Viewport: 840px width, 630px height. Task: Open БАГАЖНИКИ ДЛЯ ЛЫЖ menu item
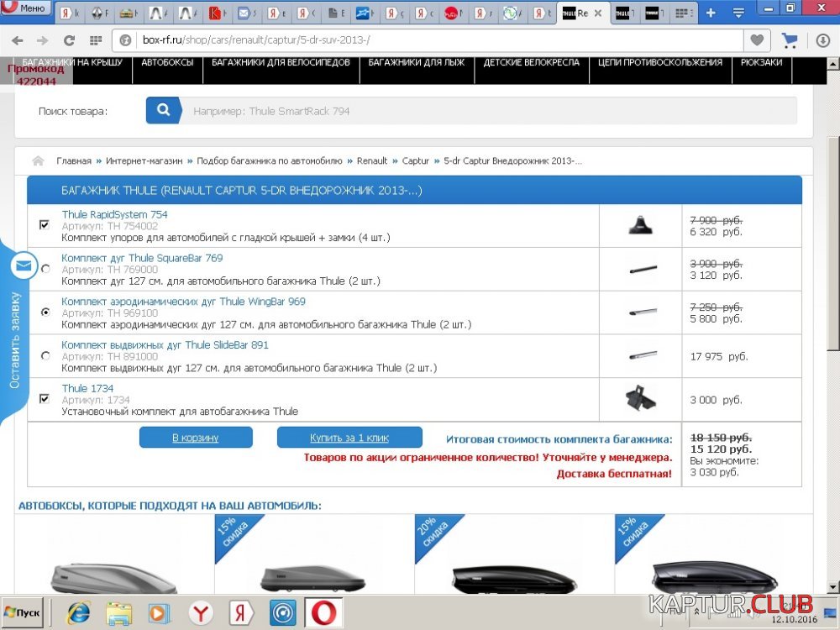[417, 63]
